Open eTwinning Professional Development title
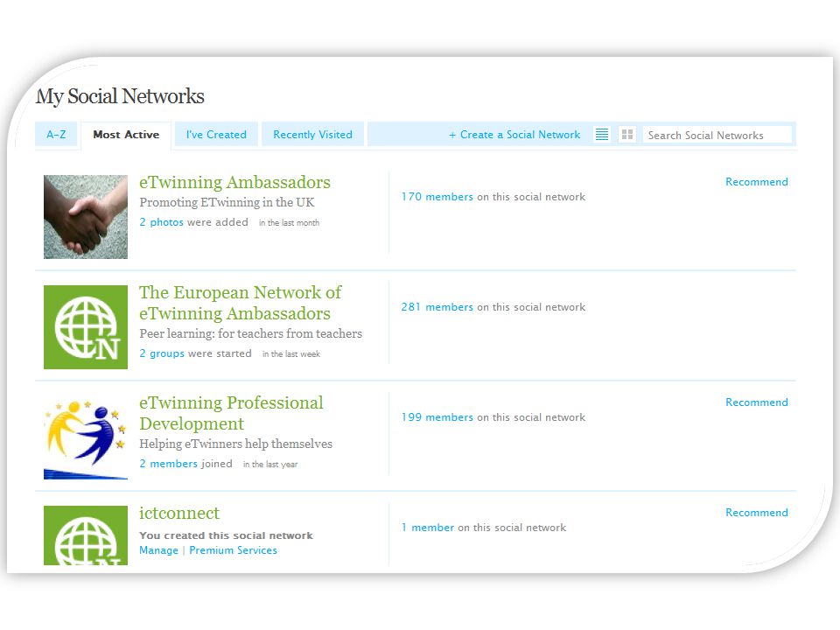This screenshot has height=630, width=840. click(231, 413)
